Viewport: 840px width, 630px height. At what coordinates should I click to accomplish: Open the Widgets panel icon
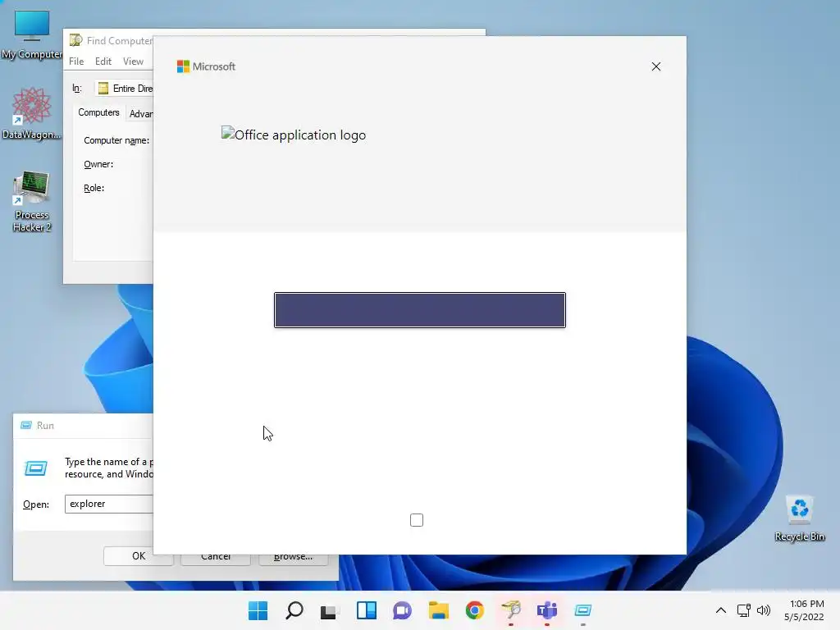[x=367, y=610]
